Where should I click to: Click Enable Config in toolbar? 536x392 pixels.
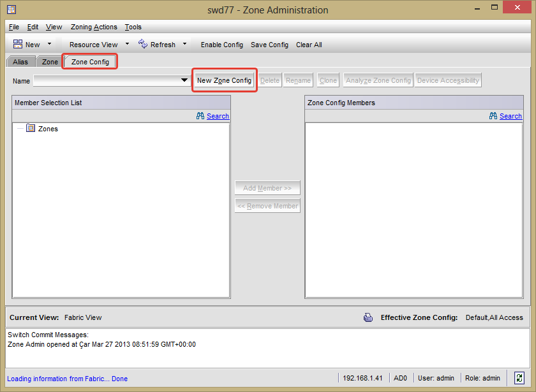coord(222,45)
